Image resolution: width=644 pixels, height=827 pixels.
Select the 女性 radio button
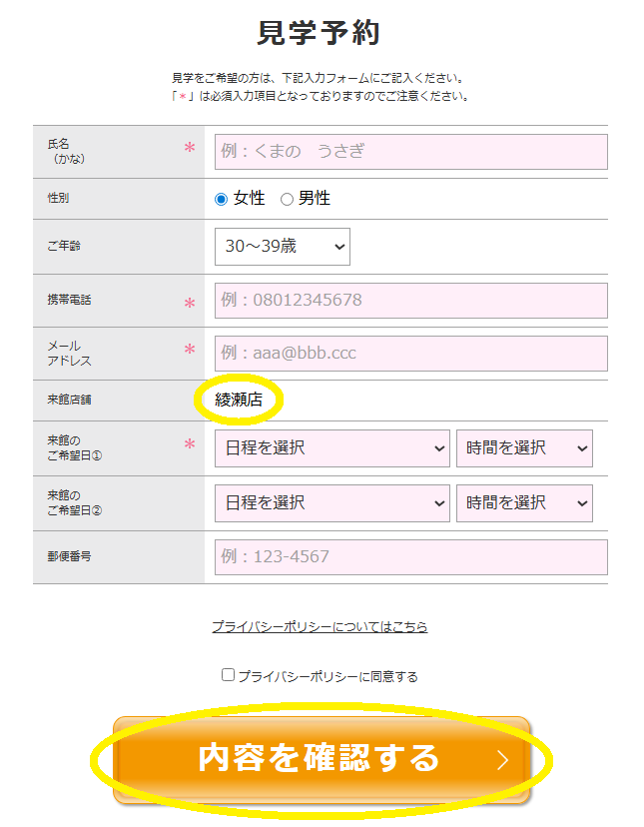pyautogui.click(x=222, y=200)
